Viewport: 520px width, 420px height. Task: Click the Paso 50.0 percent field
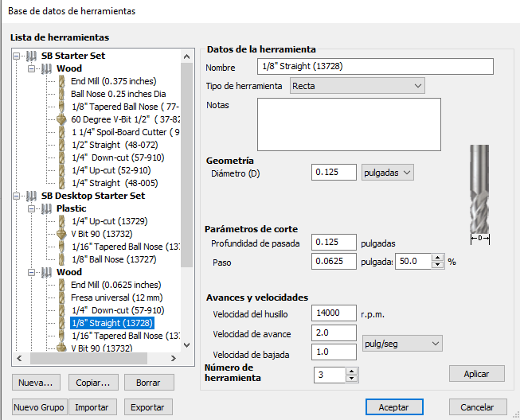coord(413,262)
